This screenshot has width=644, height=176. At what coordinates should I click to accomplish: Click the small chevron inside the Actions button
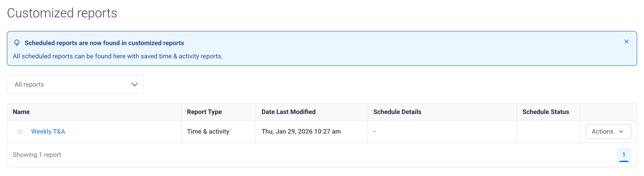tap(621, 132)
